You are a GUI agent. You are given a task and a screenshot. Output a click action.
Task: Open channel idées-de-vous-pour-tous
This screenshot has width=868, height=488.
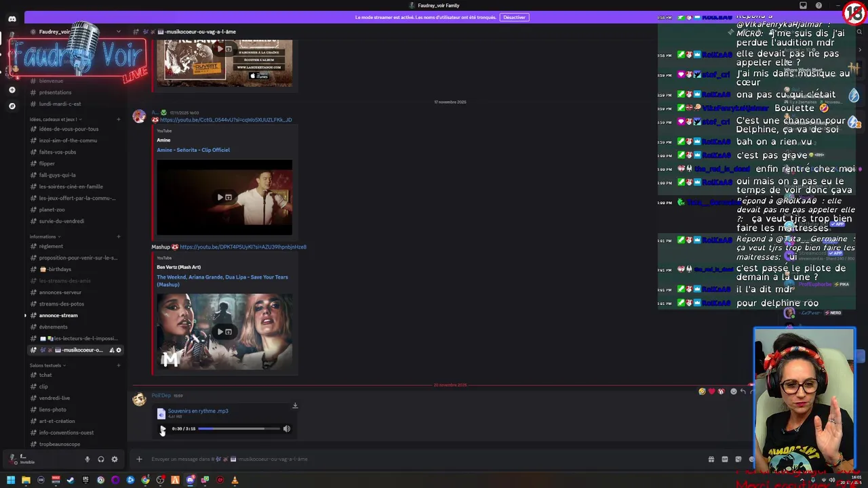(68, 129)
